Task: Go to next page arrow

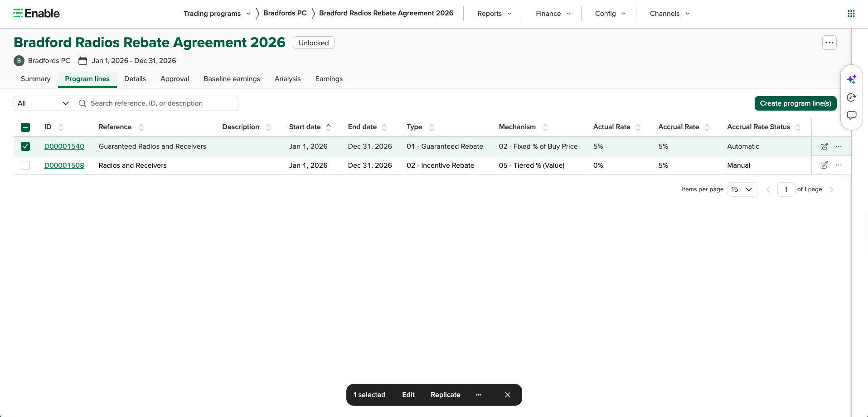Action: (x=831, y=189)
